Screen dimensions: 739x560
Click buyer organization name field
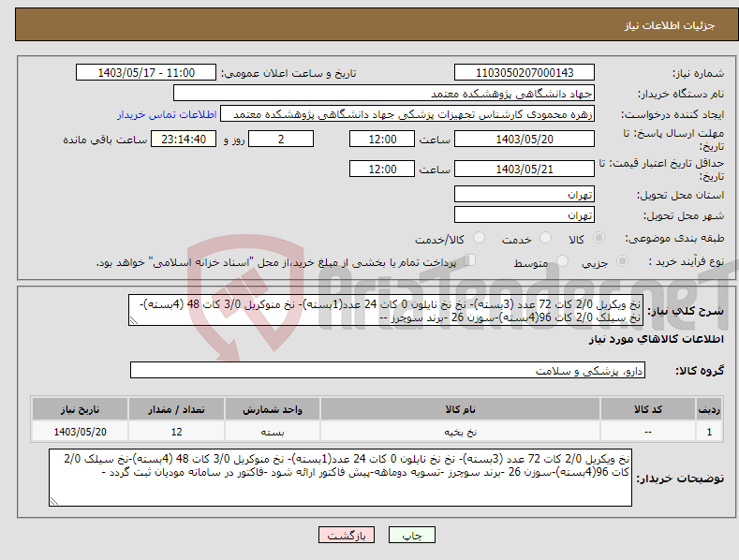tap(384, 94)
